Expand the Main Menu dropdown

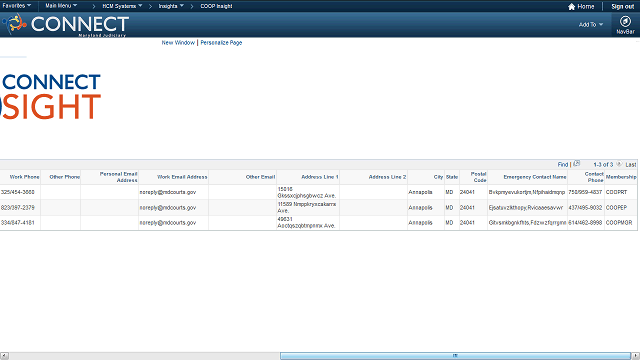(x=61, y=6)
